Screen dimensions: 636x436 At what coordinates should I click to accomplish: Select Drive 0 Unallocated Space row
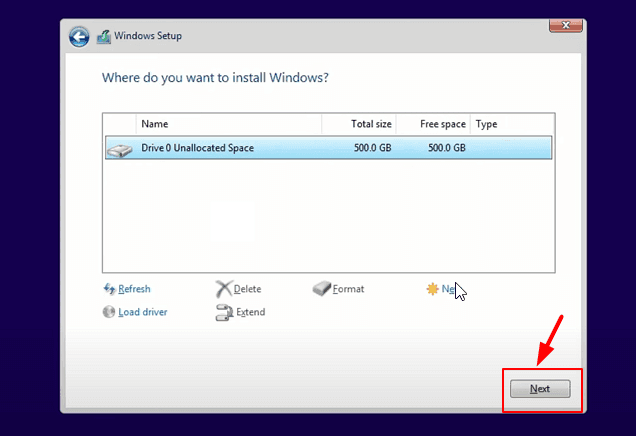point(329,148)
